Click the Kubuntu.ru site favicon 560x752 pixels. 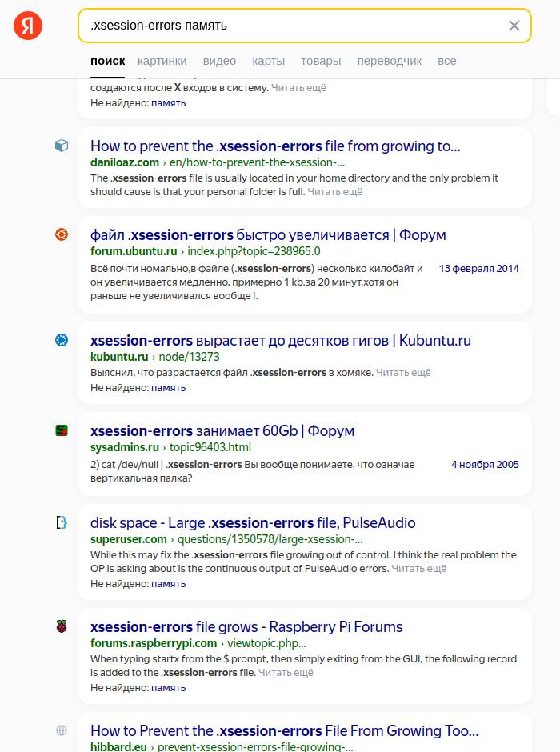[x=62, y=340]
